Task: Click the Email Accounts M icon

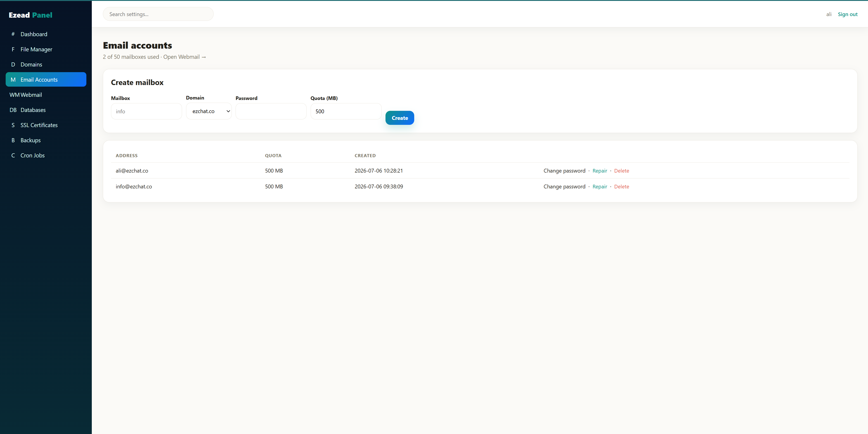Action: pyautogui.click(x=13, y=80)
